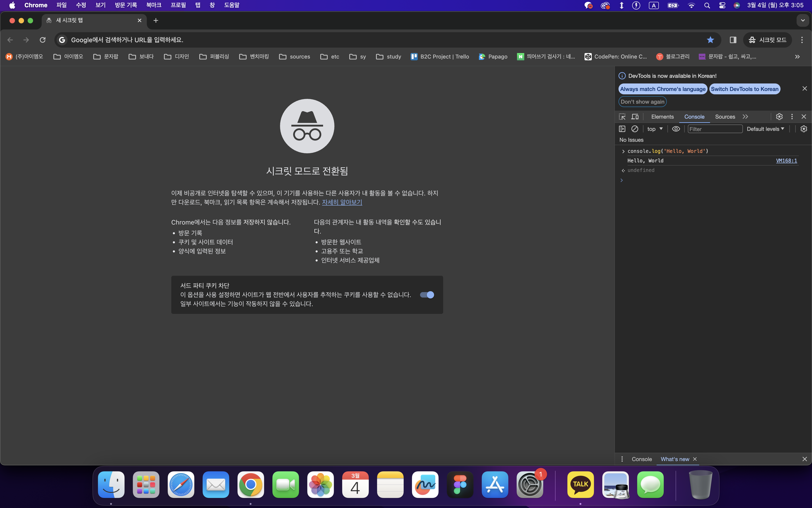
Task: Open the sources bookmark folder
Action: tap(295, 56)
